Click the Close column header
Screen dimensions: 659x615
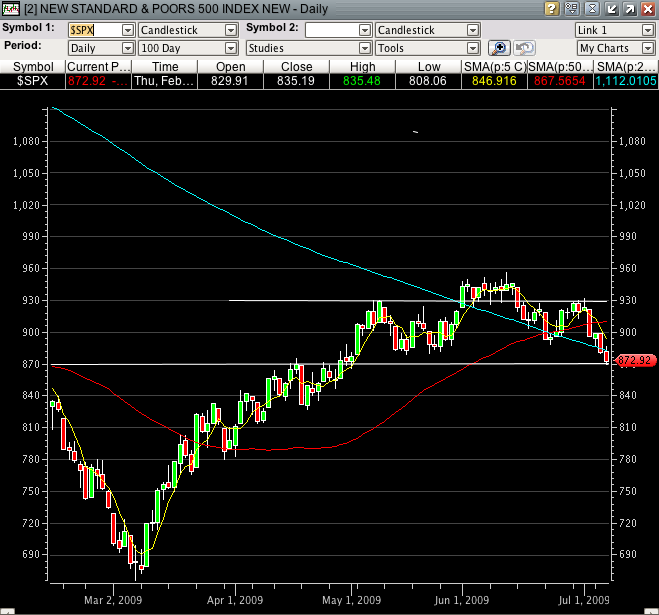(x=295, y=66)
